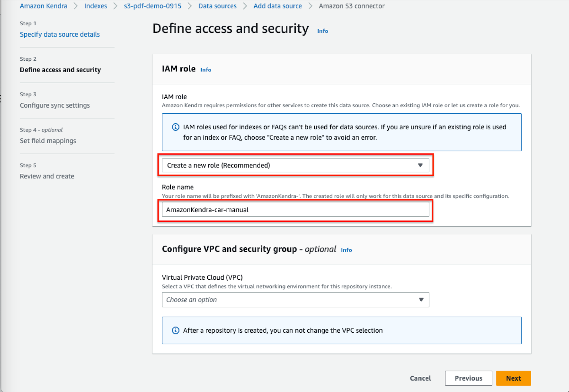Open Info link beside page title

coord(323,31)
